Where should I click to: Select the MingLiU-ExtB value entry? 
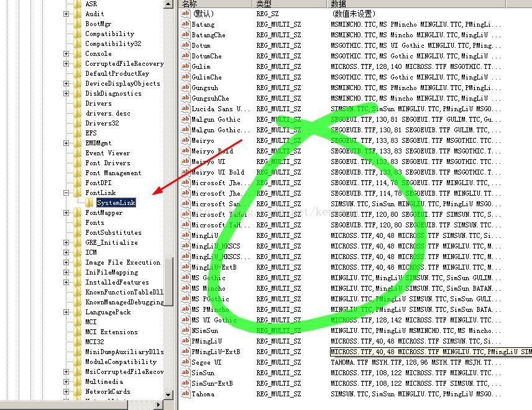click(214, 267)
